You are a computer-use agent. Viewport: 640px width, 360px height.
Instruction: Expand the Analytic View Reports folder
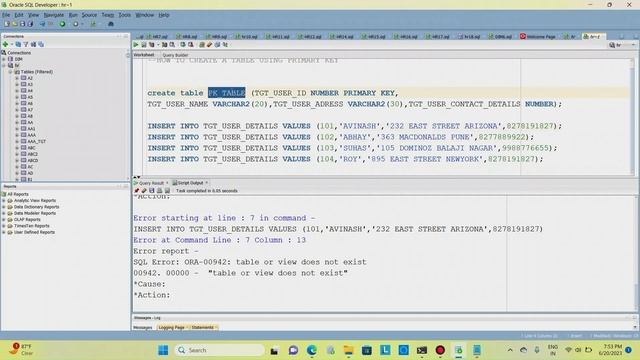click(x=4, y=200)
